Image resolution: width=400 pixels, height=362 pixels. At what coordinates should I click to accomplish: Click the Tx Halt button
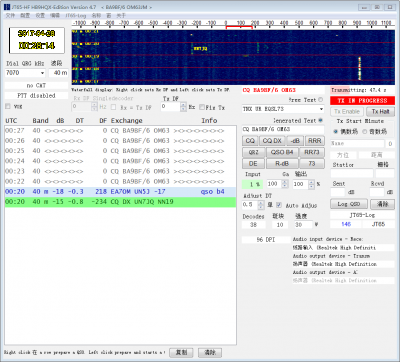coord(380,112)
